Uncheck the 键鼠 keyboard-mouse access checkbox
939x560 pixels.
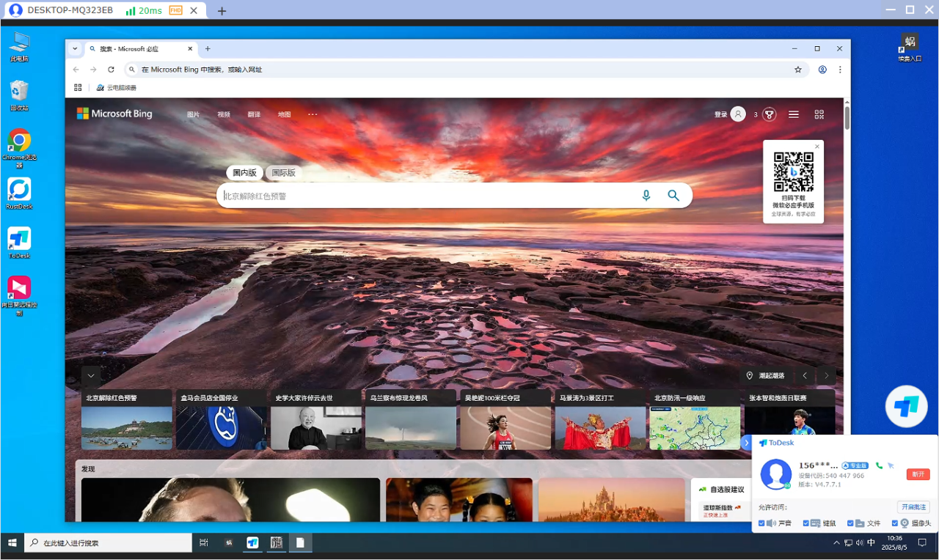(x=806, y=523)
